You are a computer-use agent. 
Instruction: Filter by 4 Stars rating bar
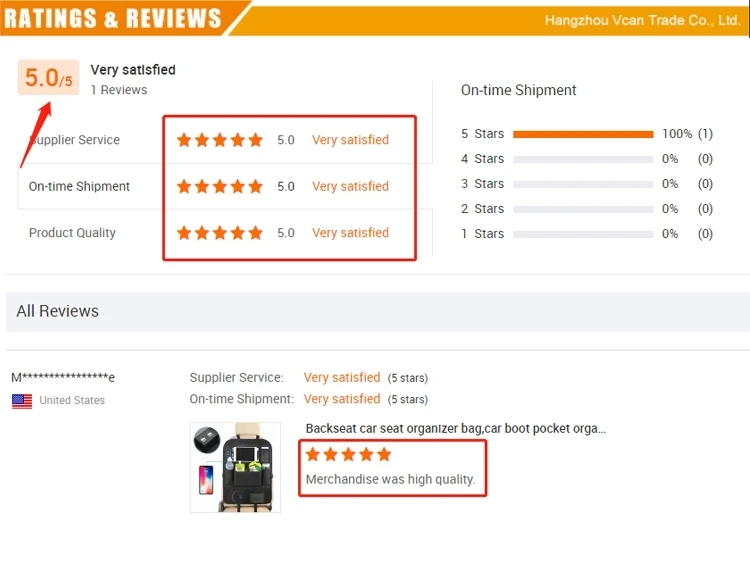(x=583, y=159)
